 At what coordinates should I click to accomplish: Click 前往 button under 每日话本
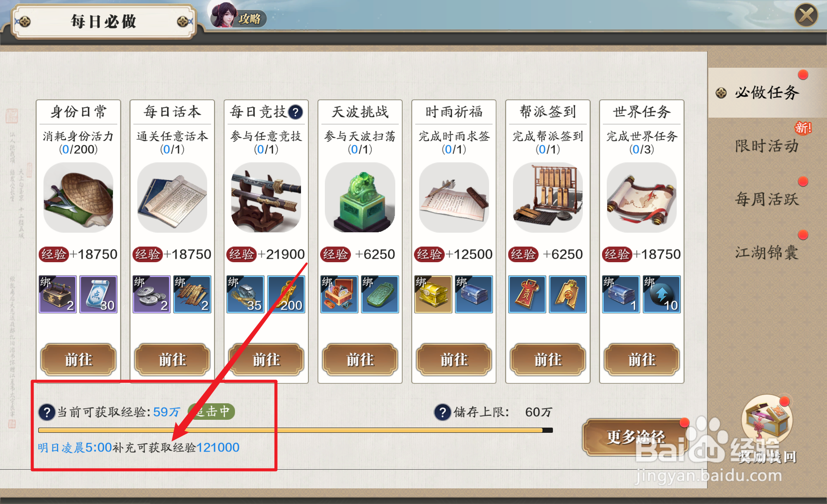point(172,359)
